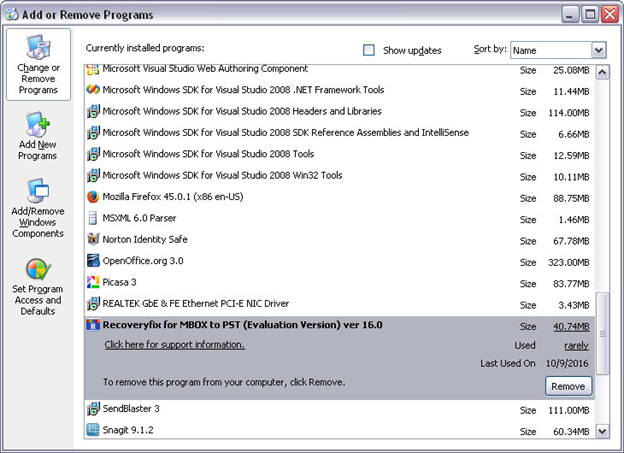The height and width of the screenshot is (453, 624).
Task: Click the 323.00MB size value
Action: coord(569,262)
